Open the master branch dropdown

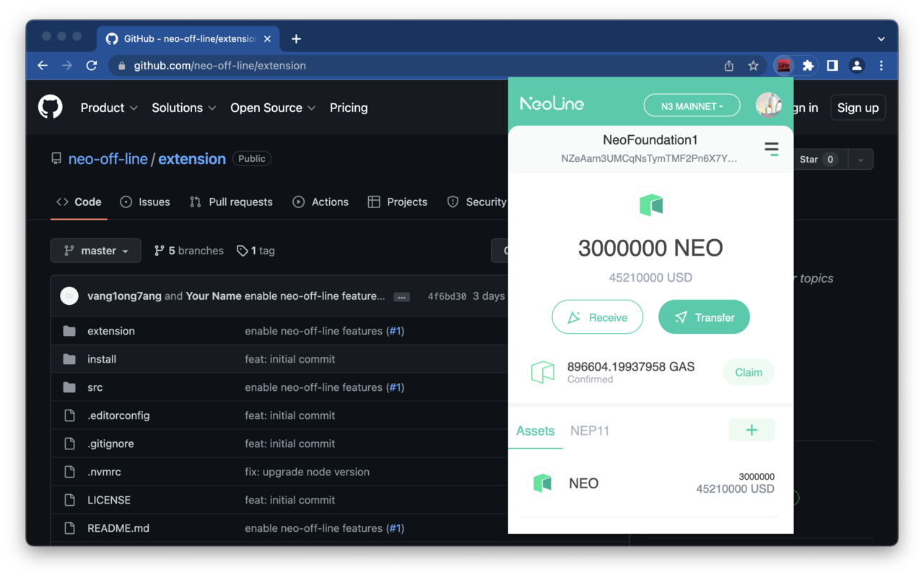(95, 250)
